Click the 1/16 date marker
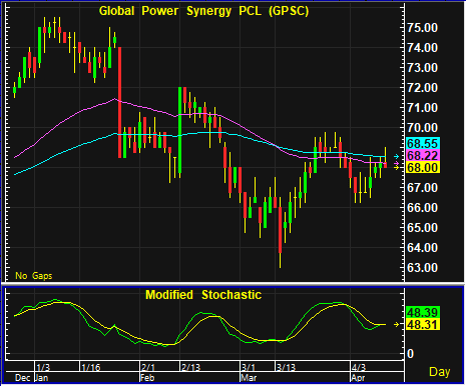Image resolution: width=466 pixels, height=386 pixels. (91, 368)
